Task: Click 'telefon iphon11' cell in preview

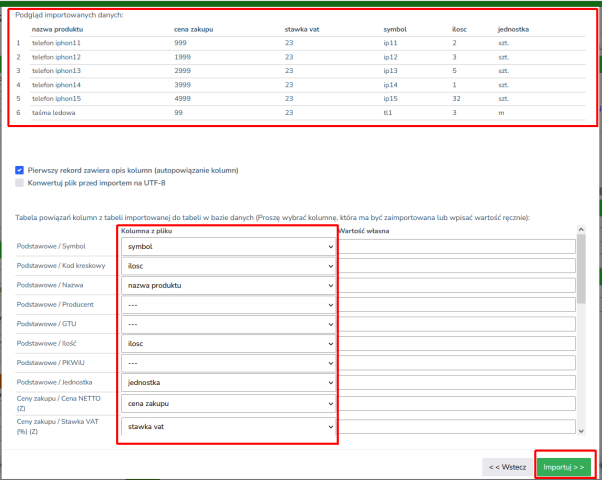Action: (x=56, y=43)
